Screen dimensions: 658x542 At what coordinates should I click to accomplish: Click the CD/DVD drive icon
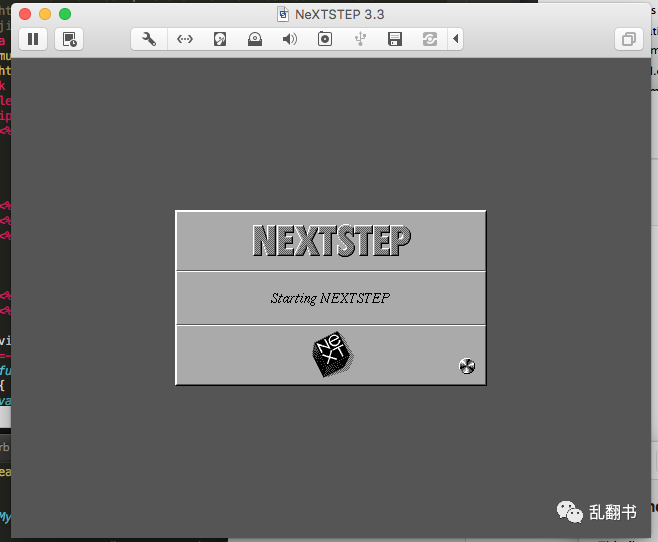coord(255,39)
